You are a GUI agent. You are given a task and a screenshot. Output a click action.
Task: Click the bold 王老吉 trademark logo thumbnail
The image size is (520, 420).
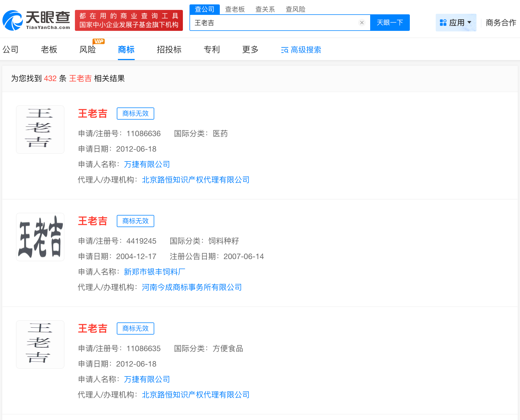pos(40,237)
